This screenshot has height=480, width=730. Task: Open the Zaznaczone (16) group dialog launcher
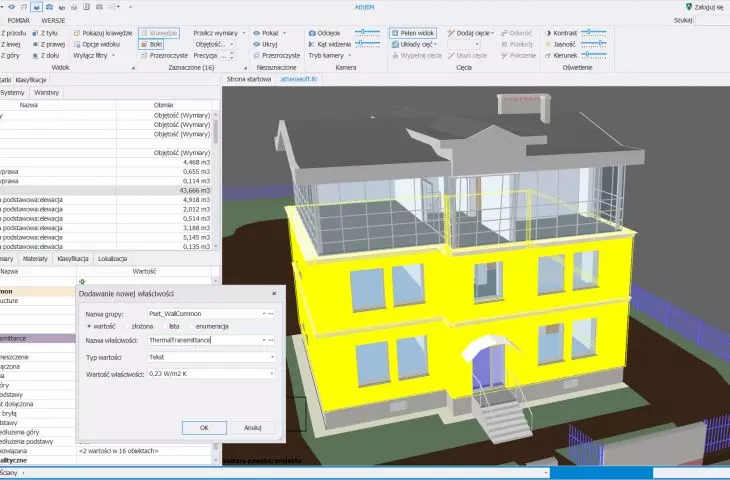click(245, 68)
